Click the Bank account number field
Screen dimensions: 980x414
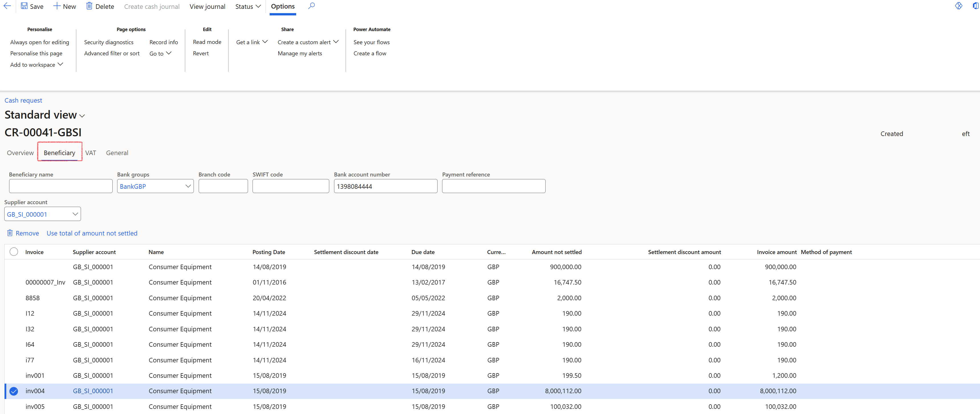pos(386,186)
